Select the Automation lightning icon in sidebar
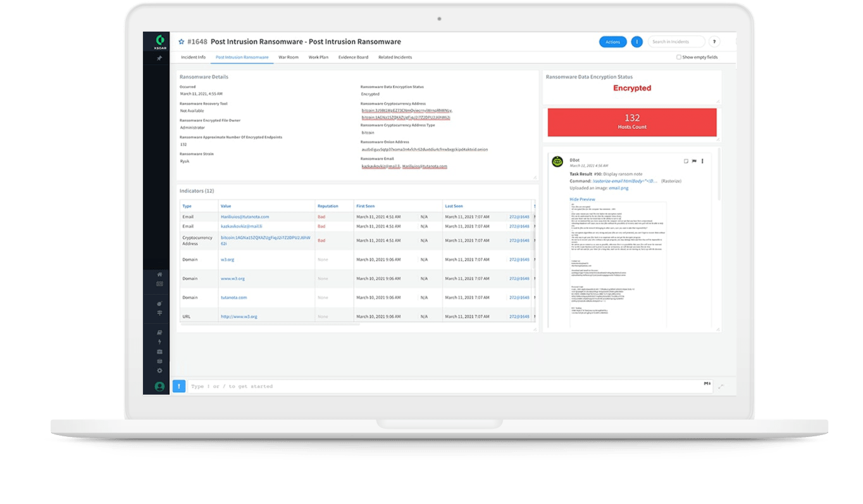Viewport: 863px width, 504px height. 159,342
